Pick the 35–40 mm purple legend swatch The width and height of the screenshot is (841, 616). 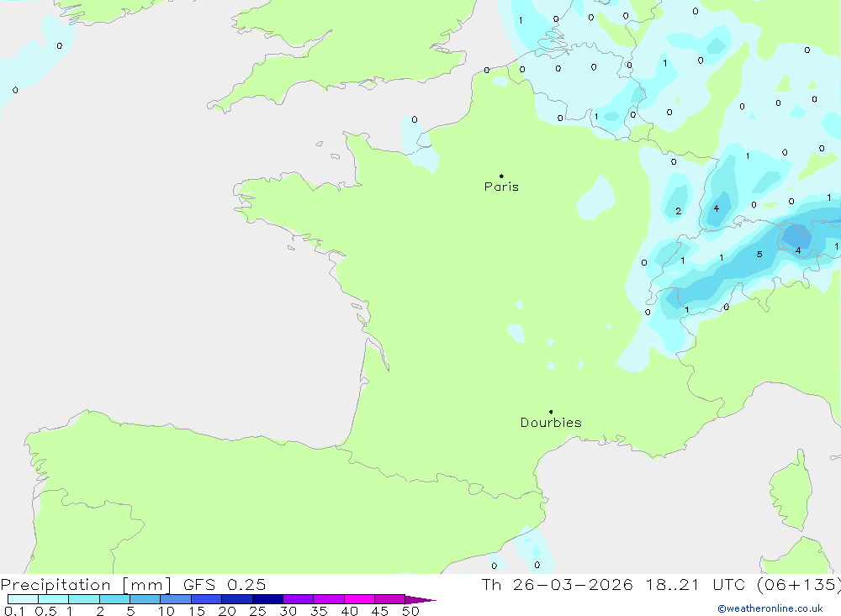click(329, 599)
